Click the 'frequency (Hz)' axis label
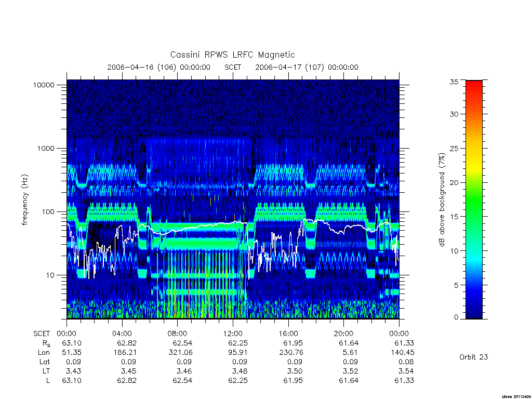 (x=25, y=200)
